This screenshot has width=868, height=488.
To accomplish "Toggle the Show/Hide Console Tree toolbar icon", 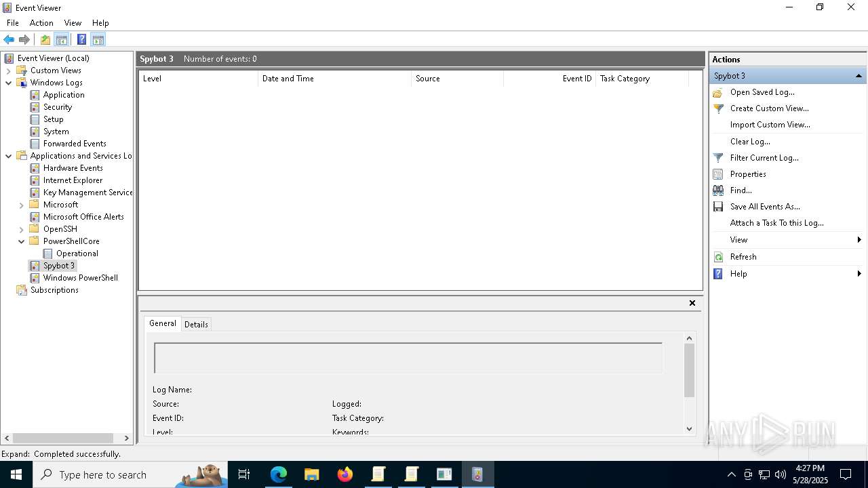I will [62, 39].
